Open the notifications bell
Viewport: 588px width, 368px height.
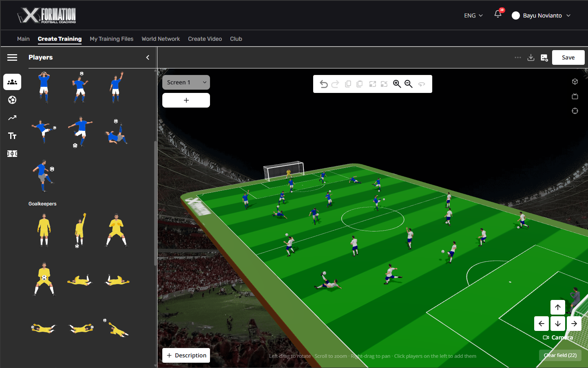[498, 14]
